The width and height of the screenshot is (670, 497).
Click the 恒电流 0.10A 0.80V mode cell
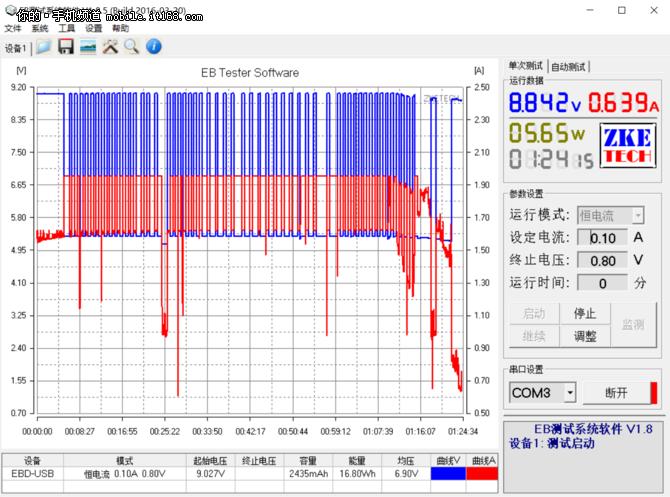point(125,473)
